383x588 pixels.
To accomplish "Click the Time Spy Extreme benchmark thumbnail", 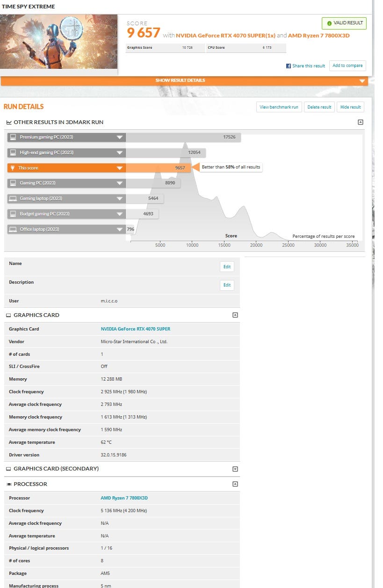I will [58, 42].
